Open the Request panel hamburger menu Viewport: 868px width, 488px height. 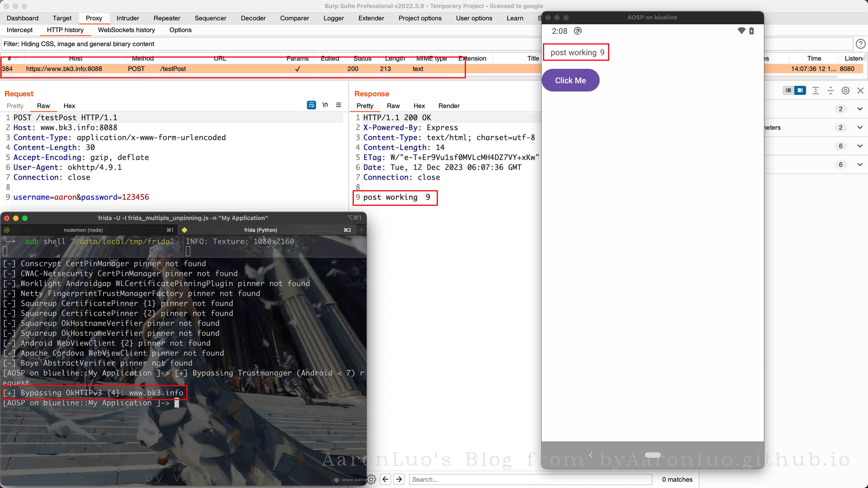(x=339, y=105)
